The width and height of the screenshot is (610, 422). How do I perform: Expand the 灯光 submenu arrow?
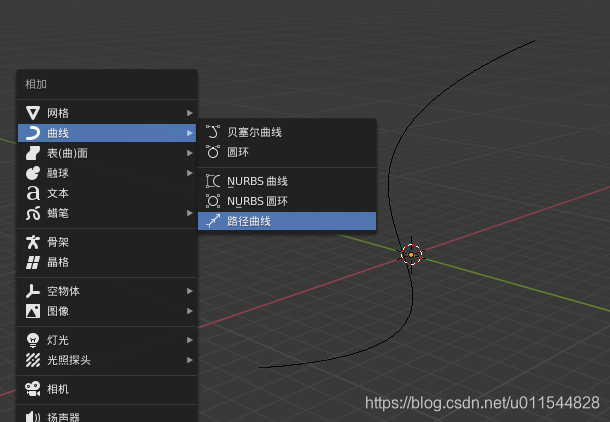click(x=189, y=340)
